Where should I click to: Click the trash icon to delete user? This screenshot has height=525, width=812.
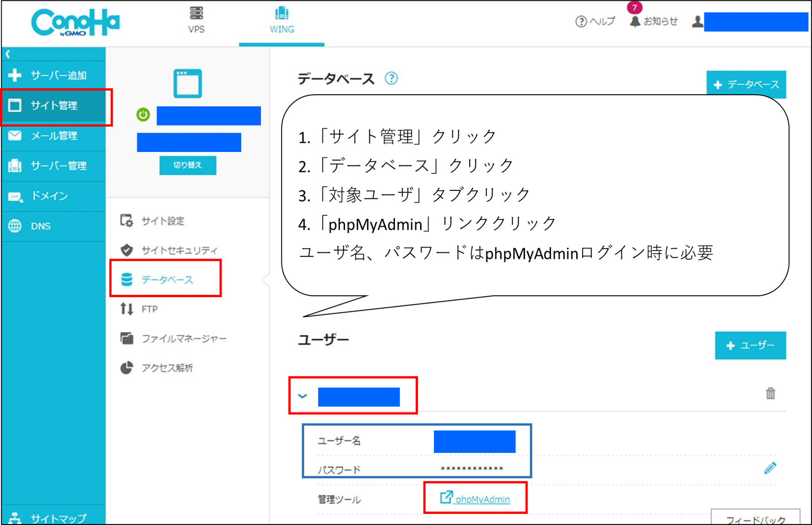(770, 393)
